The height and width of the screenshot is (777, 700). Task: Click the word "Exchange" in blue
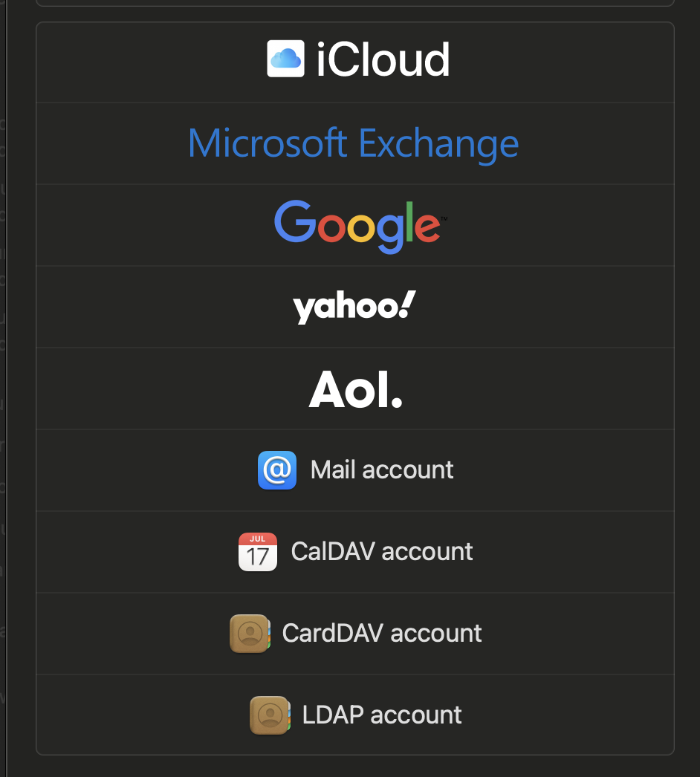click(438, 143)
